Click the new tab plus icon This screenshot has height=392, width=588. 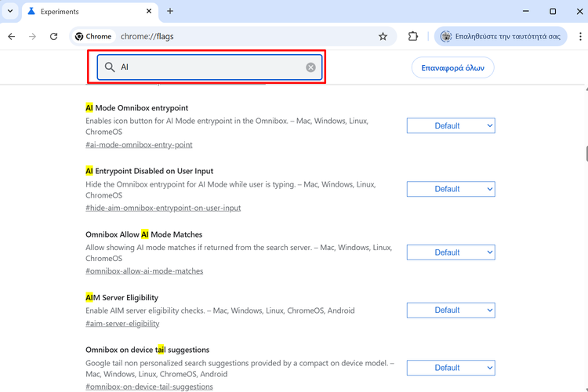(x=170, y=11)
